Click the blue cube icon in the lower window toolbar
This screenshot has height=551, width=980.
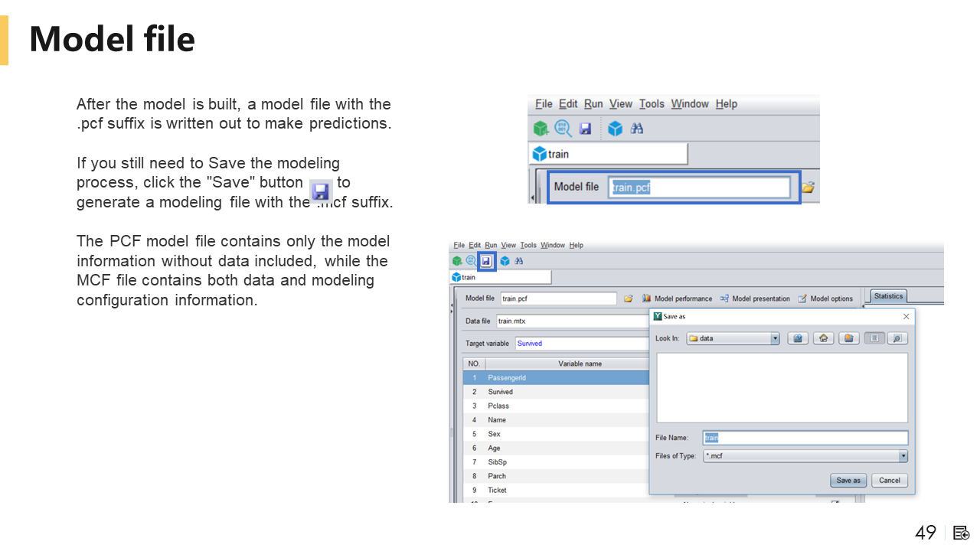(x=505, y=261)
